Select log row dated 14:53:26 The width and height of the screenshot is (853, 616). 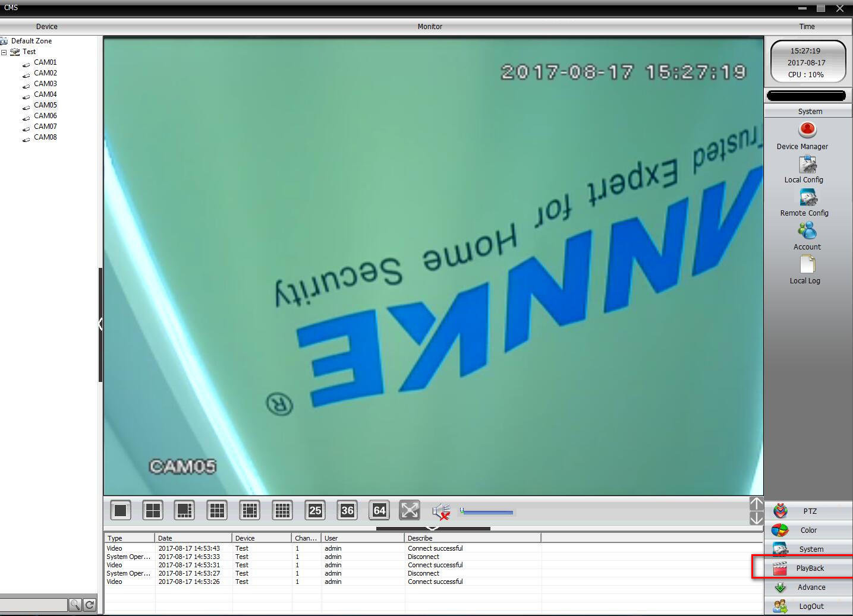tap(433, 582)
